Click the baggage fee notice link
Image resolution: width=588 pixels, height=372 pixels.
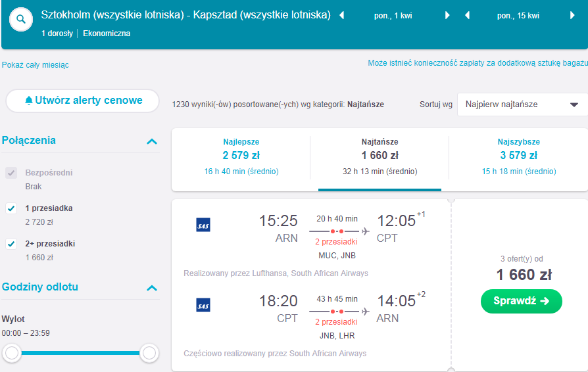click(x=478, y=63)
